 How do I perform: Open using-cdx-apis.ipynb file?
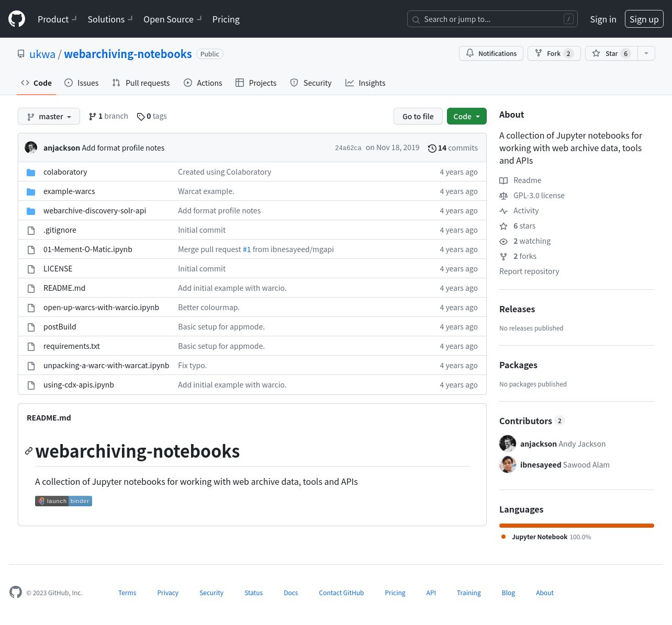coord(79,385)
